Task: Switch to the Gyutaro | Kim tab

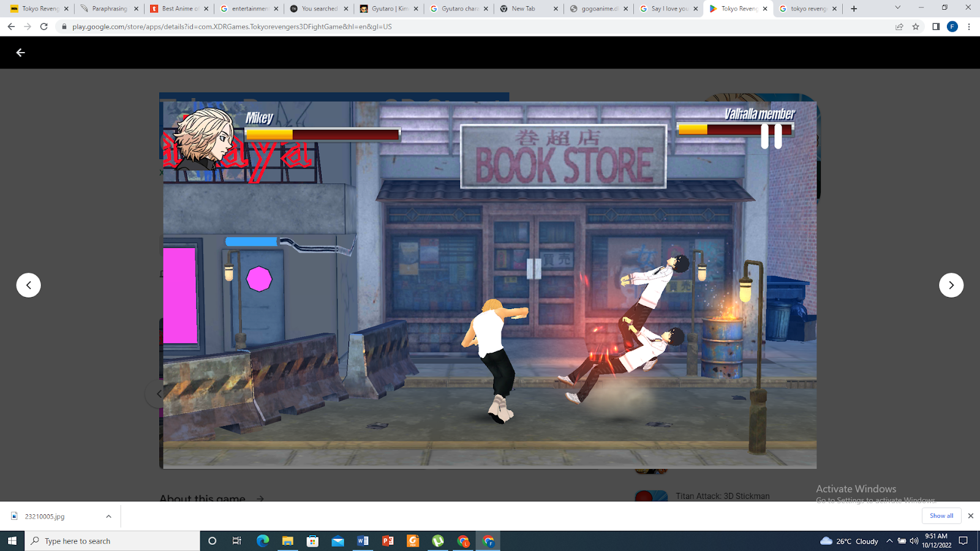Action: tap(389, 9)
